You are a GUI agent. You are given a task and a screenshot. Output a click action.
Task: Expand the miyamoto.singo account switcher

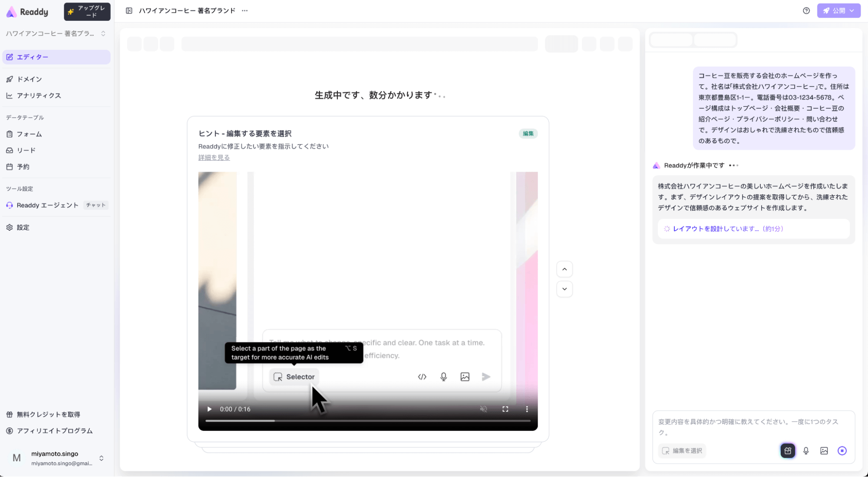[x=101, y=458]
